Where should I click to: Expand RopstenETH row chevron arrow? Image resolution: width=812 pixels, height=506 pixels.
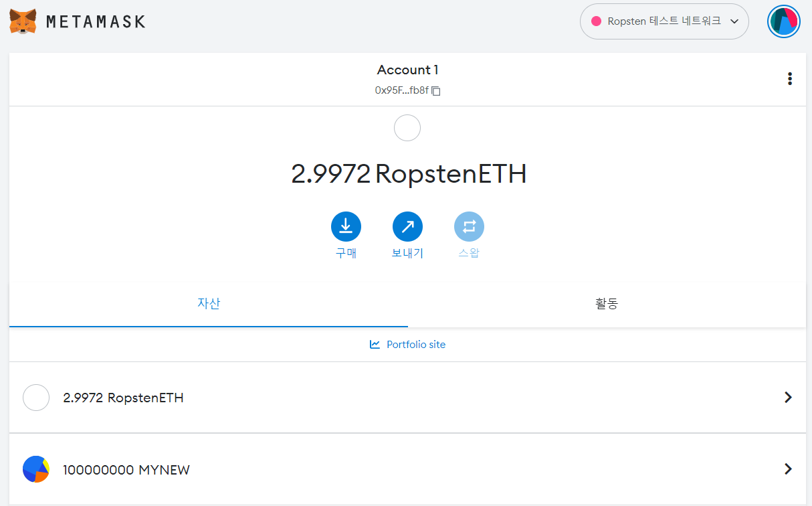click(x=788, y=398)
